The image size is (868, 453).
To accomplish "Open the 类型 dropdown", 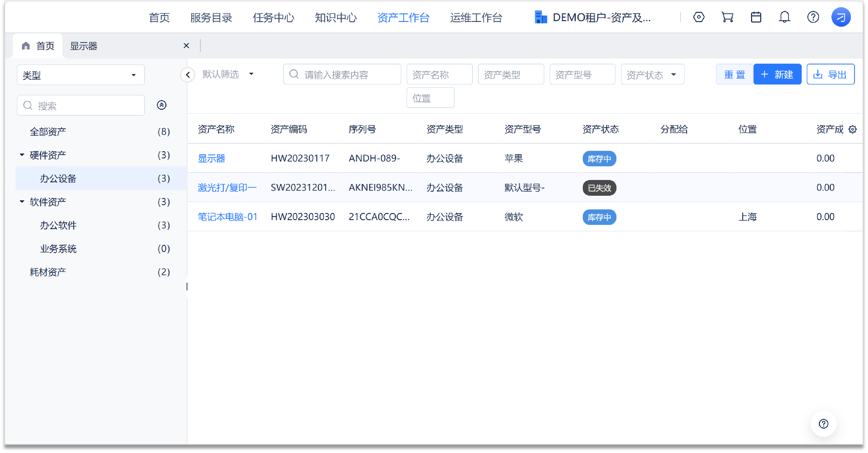I will 80,75.
